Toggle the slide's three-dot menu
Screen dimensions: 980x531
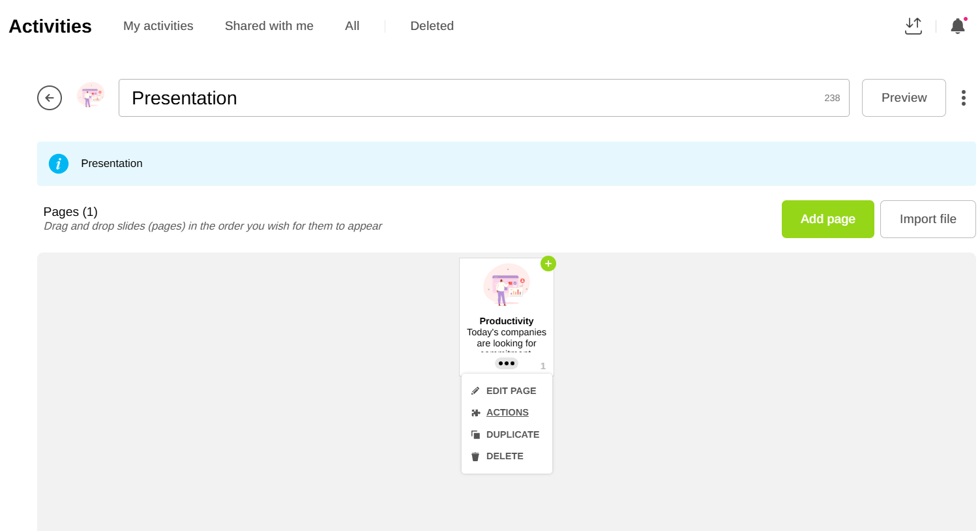(507, 363)
